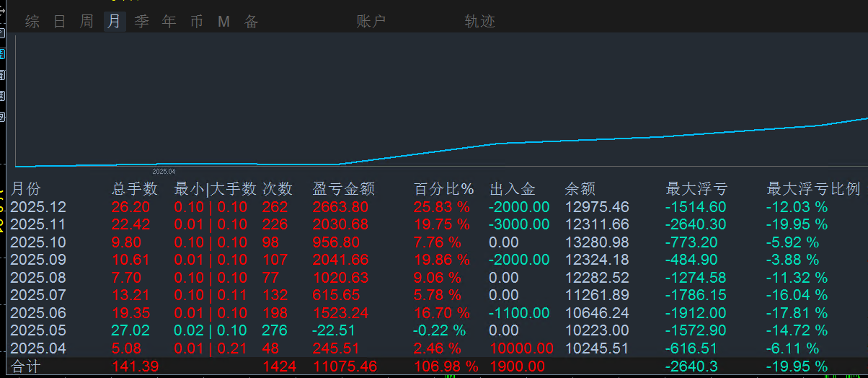
Task: Switch to the 季 quarterly tab
Action: click(x=142, y=22)
